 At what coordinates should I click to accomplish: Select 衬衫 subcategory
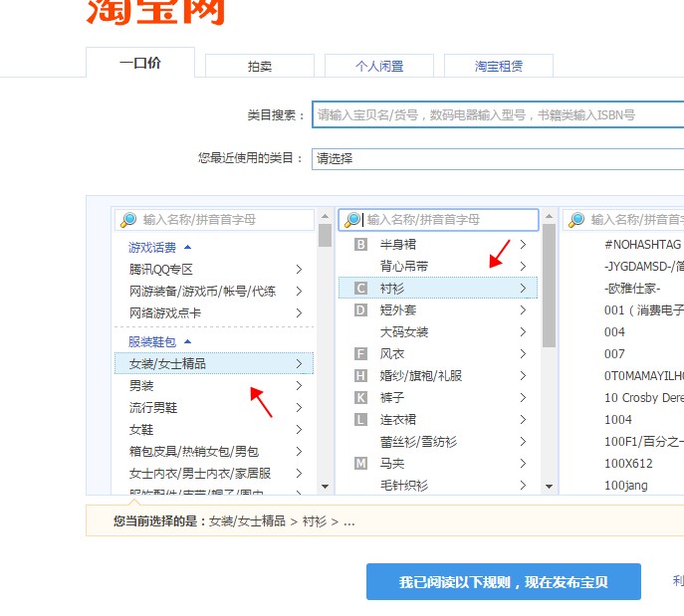(x=438, y=289)
